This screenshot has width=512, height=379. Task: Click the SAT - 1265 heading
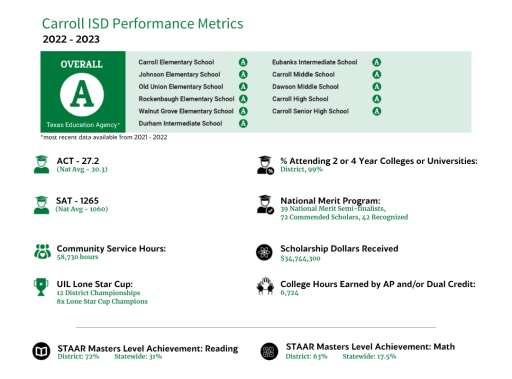tap(77, 201)
